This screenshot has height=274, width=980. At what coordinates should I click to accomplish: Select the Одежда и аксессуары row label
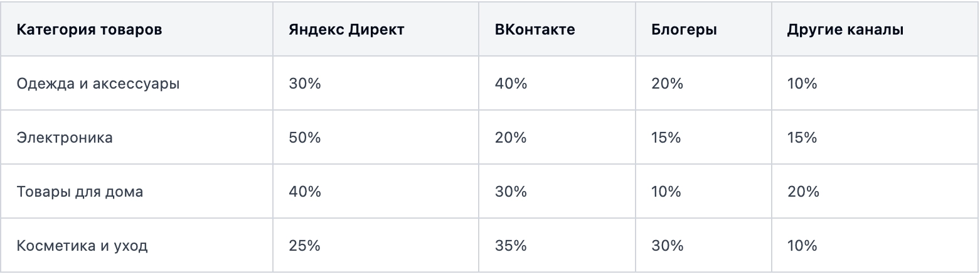pos(99,84)
